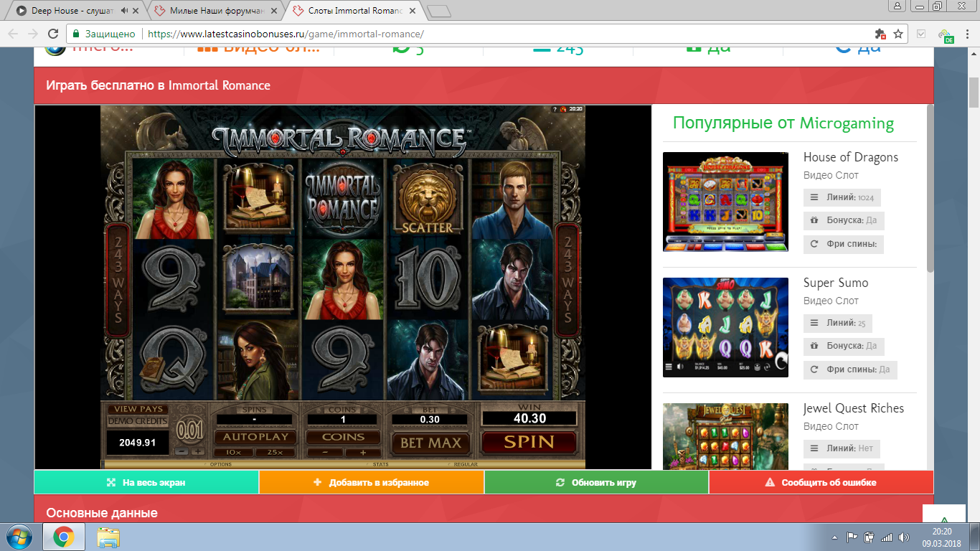Click the secure padlock icon in address bar
This screenshot has height=551, width=980.
tap(76, 34)
